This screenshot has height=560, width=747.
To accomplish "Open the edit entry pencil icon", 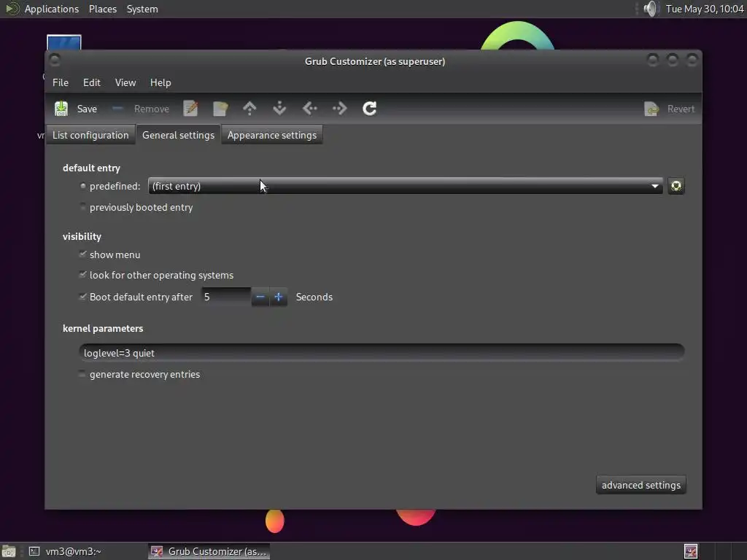I will click(x=190, y=109).
